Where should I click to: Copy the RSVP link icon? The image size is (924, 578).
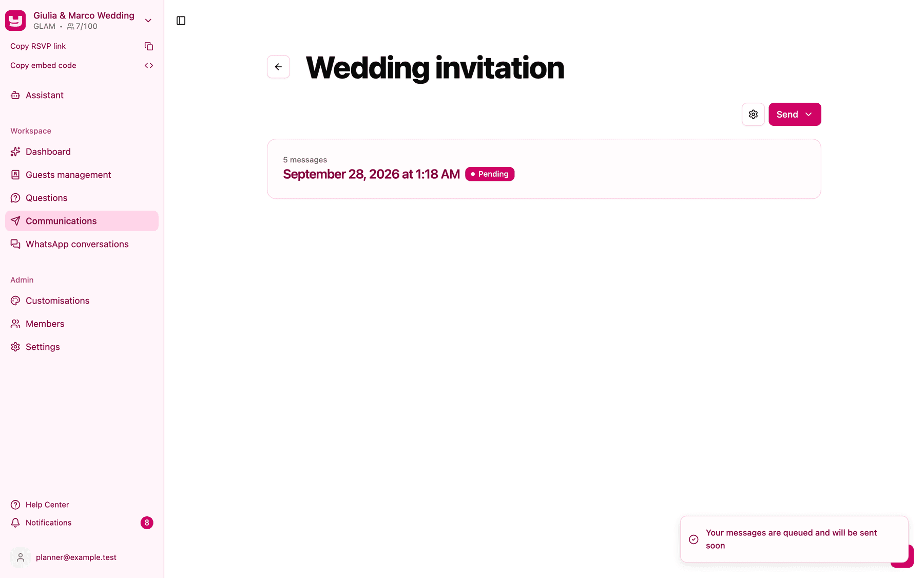pos(149,46)
